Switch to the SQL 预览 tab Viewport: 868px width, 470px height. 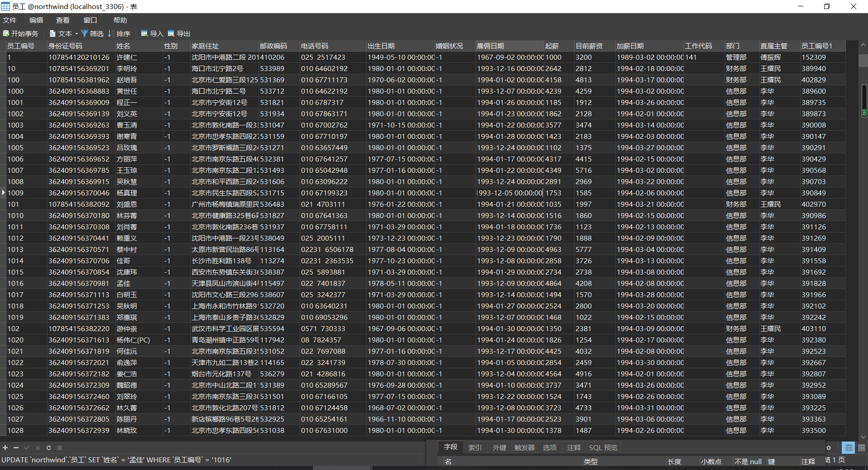click(603, 447)
